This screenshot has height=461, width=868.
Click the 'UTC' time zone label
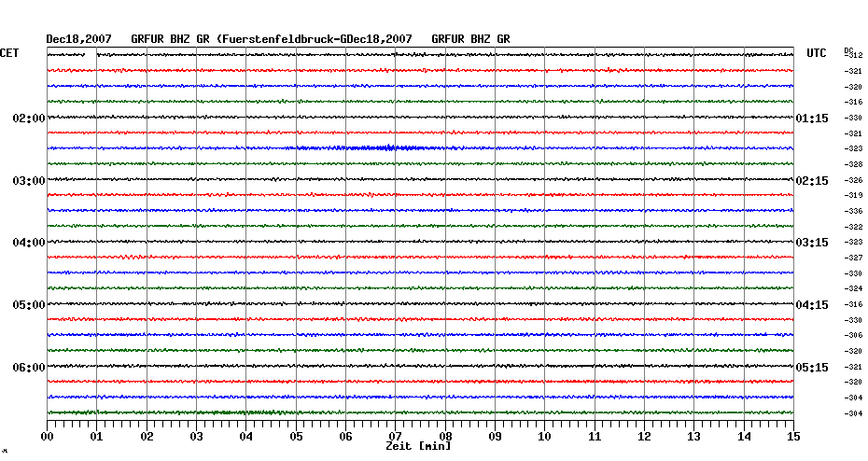pos(816,53)
